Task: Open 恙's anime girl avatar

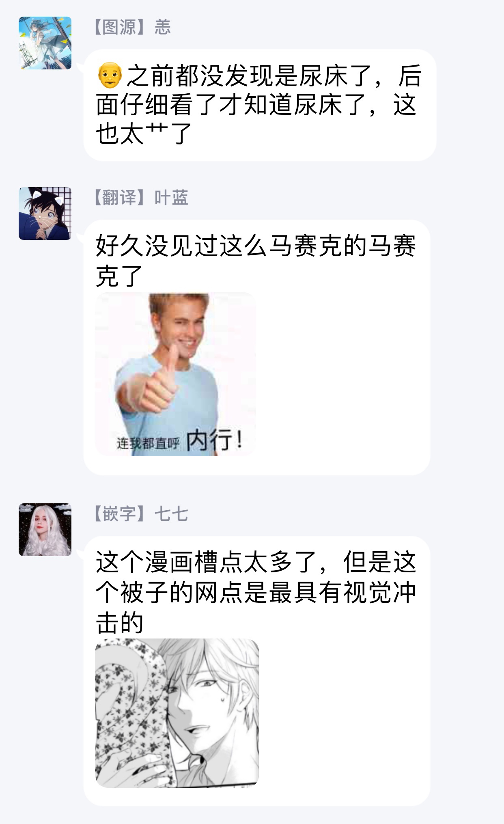Action: 45,43
